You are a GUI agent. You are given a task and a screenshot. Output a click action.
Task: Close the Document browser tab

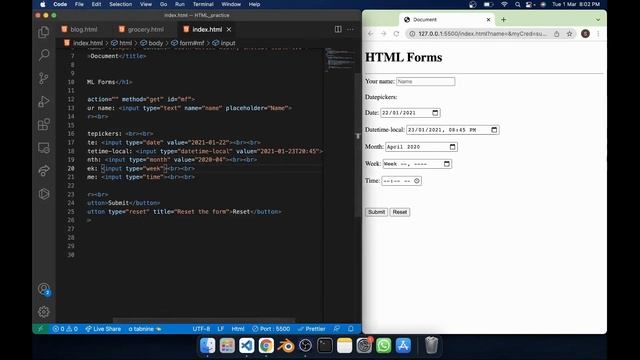pos(488,20)
